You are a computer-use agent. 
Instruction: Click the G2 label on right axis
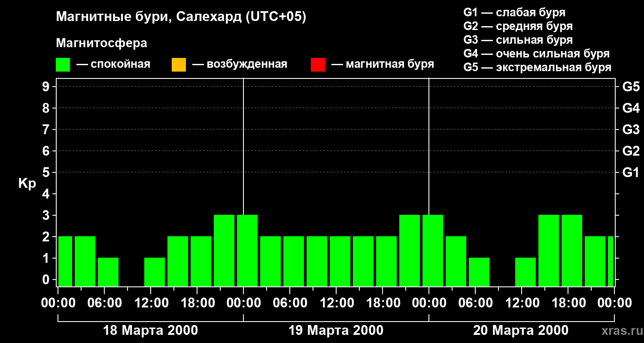(x=631, y=151)
